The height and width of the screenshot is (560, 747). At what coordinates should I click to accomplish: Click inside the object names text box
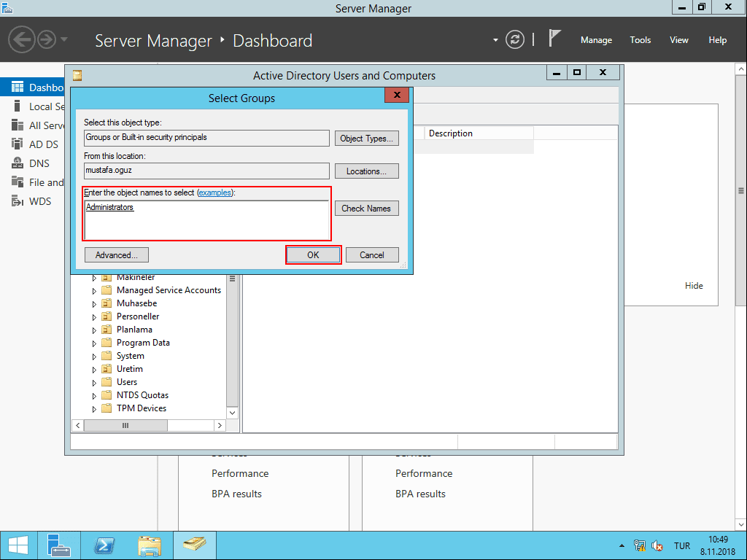(206, 220)
